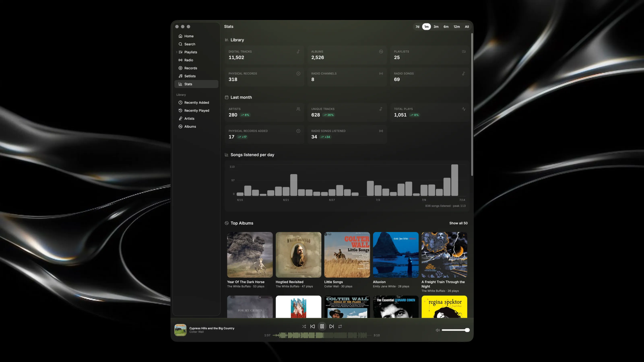Viewport: 644px width, 362px height.
Task: Click '936 songs listened · peak 113' text
Action: point(445,206)
